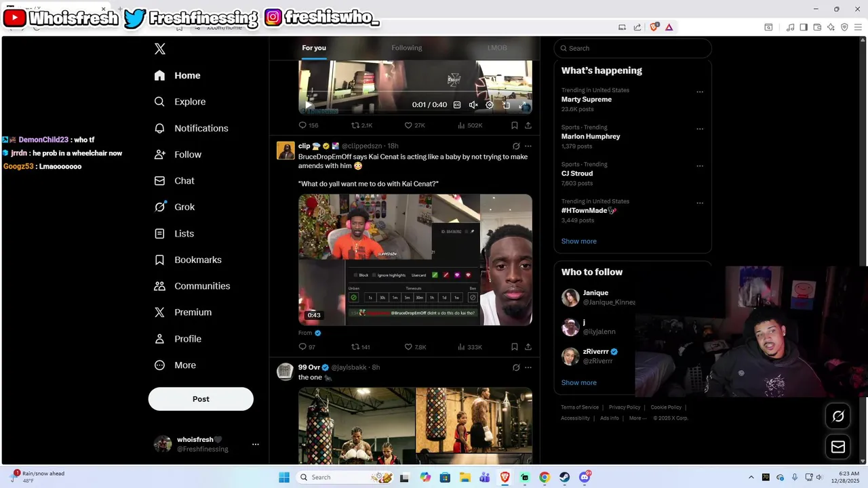Click the Communities icon in sidebar

[x=159, y=286]
